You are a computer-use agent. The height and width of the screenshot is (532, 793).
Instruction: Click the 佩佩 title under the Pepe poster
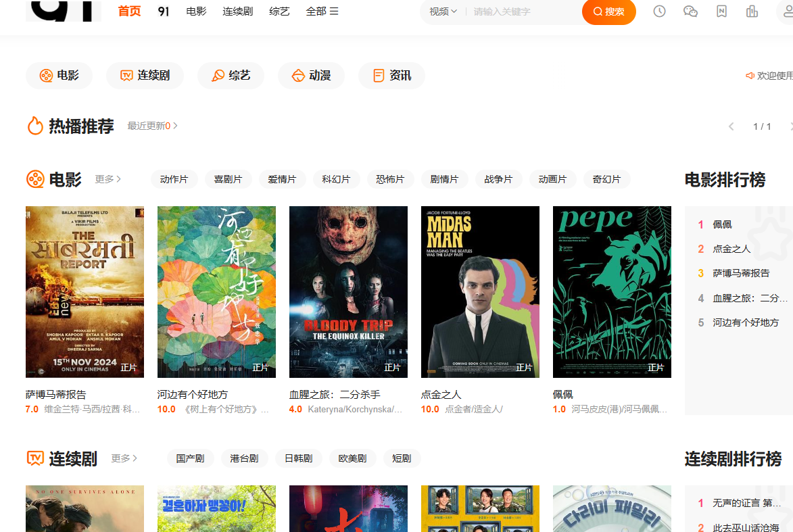[x=563, y=395]
